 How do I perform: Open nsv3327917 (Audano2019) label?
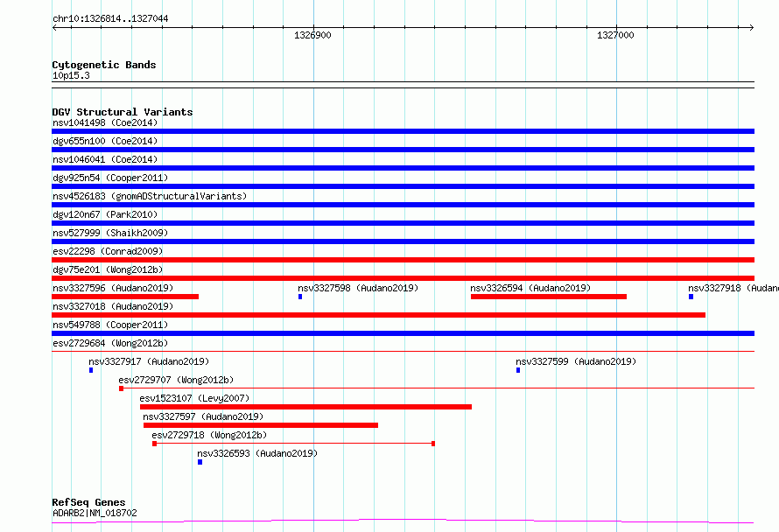(x=149, y=361)
